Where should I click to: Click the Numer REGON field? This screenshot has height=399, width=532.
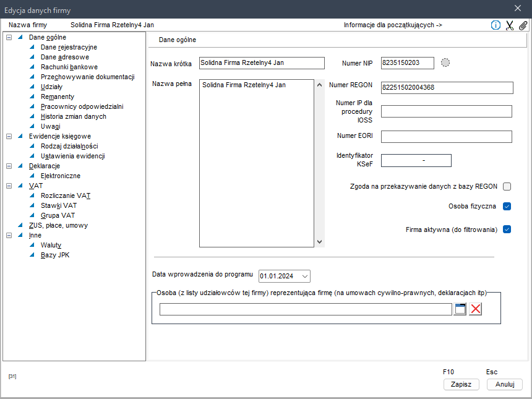[447, 88]
